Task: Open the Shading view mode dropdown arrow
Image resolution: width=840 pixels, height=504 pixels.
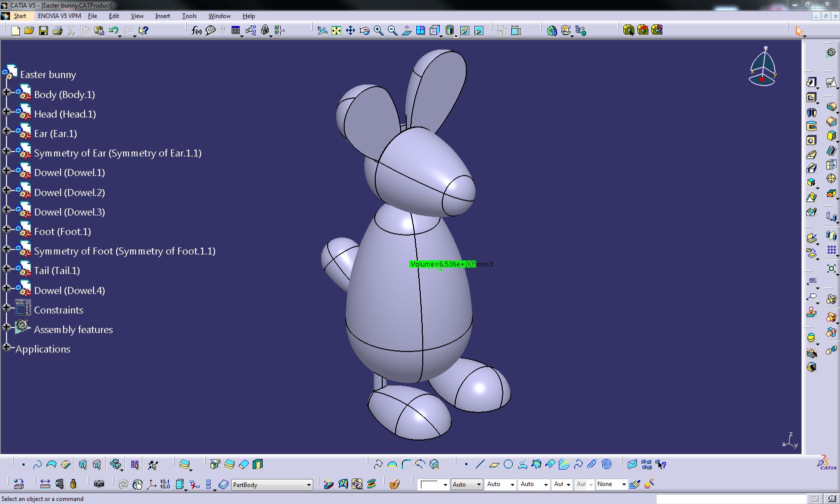Action: [x=456, y=35]
